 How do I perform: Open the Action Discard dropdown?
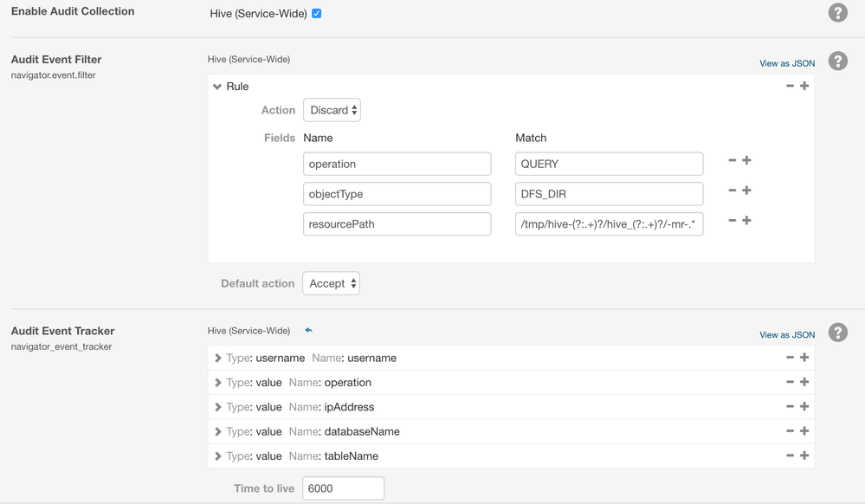(x=332, y=110)
